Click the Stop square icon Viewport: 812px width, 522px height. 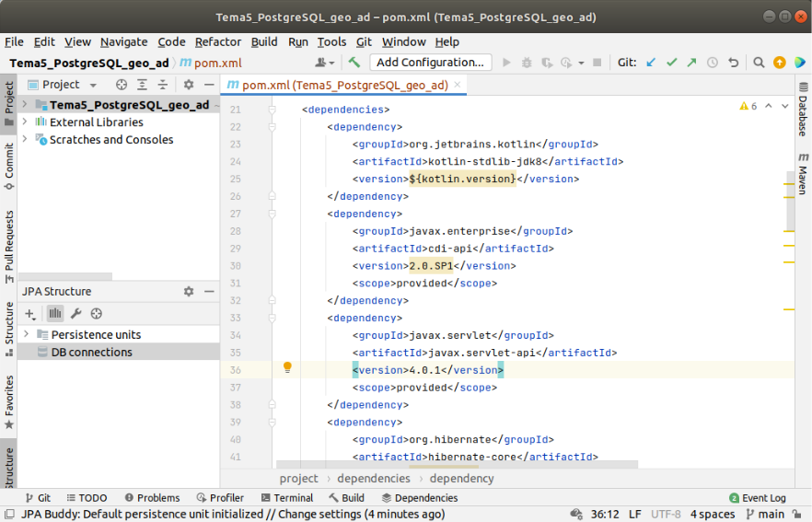tap(597, 63)
